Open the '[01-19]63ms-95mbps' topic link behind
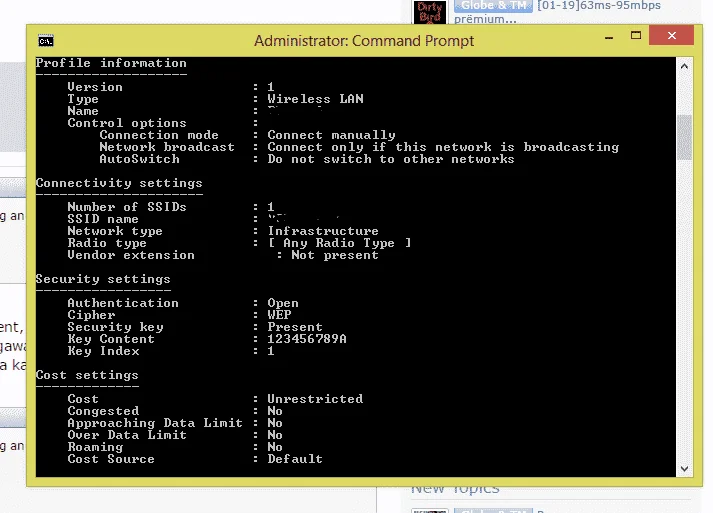The height and width of the screenshot is (513, 713). pyautogui.click(x=599, y=5)
